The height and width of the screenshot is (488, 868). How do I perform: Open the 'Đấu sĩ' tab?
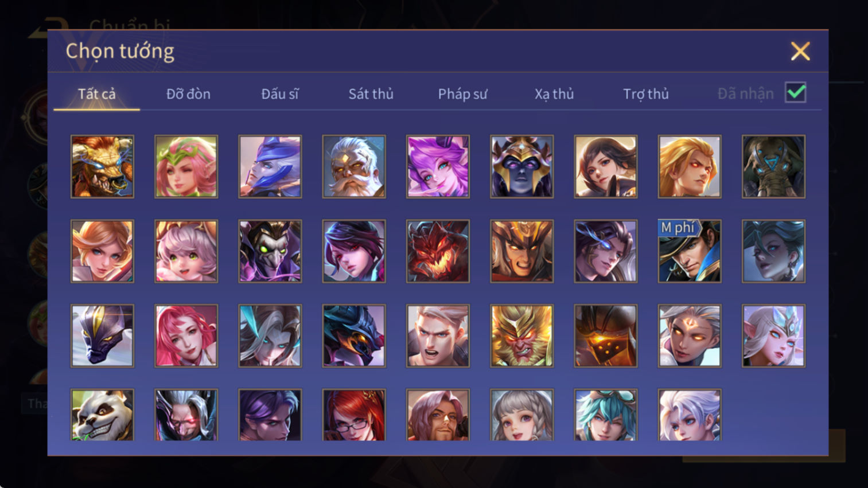[280, 94]
